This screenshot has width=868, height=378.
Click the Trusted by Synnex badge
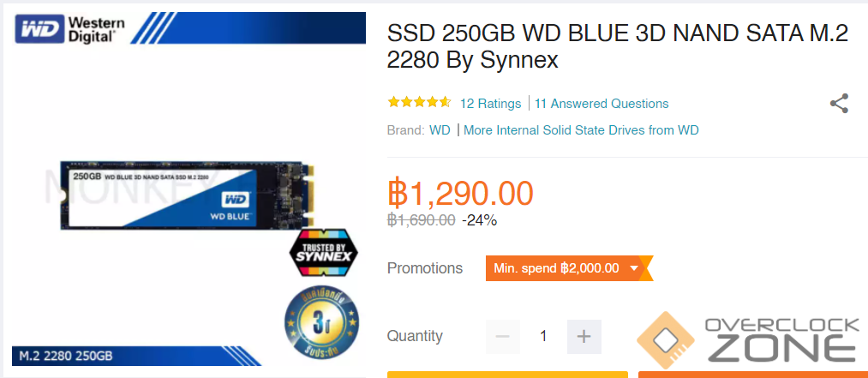[x=324, y=253]
